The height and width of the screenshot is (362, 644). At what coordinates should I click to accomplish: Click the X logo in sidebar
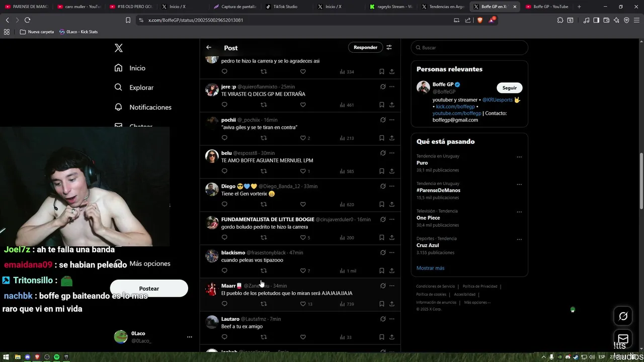coord(119,48)
